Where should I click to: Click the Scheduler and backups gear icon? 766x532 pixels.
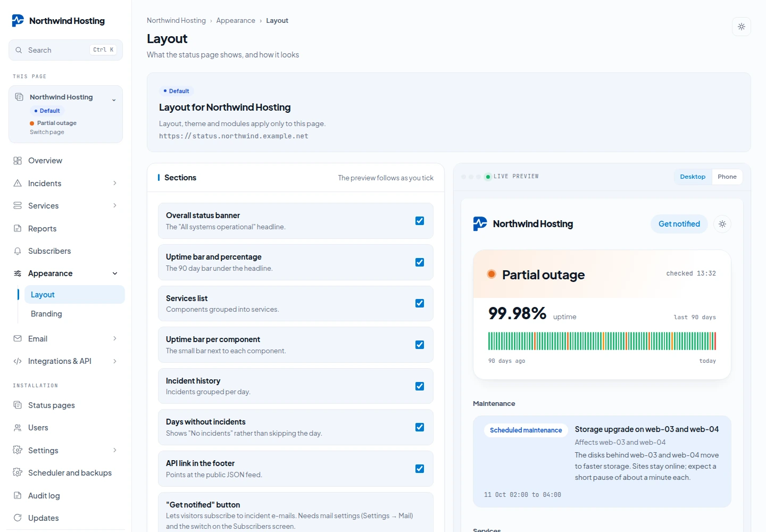(x=18, y=472)
